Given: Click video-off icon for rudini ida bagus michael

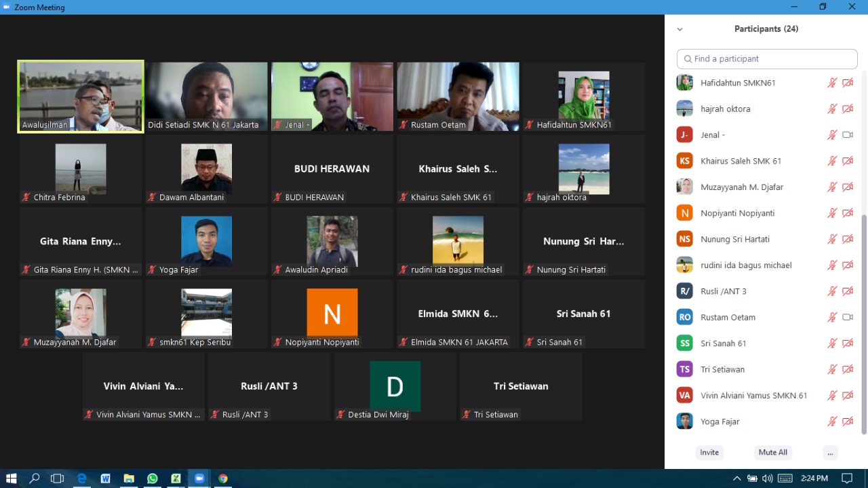Looking at the screenshot, I should [x=848, y=265].
